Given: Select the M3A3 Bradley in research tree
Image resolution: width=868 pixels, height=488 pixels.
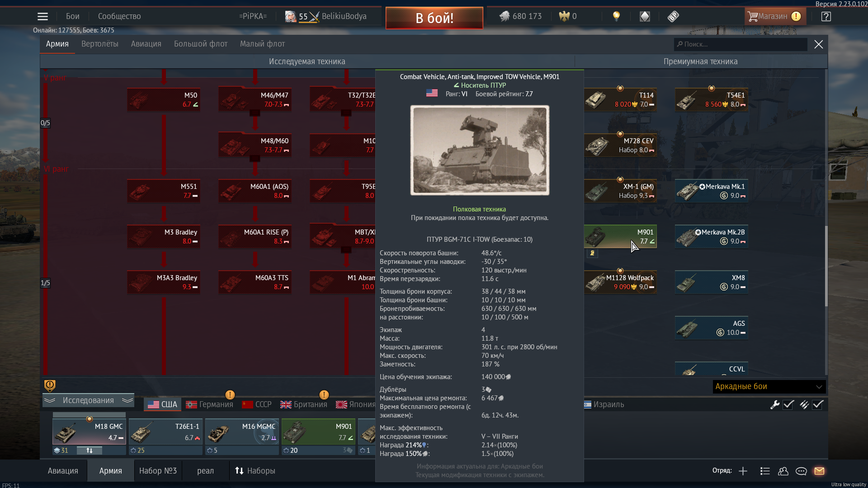Looking at the screenshot, I should click(164, 282).
